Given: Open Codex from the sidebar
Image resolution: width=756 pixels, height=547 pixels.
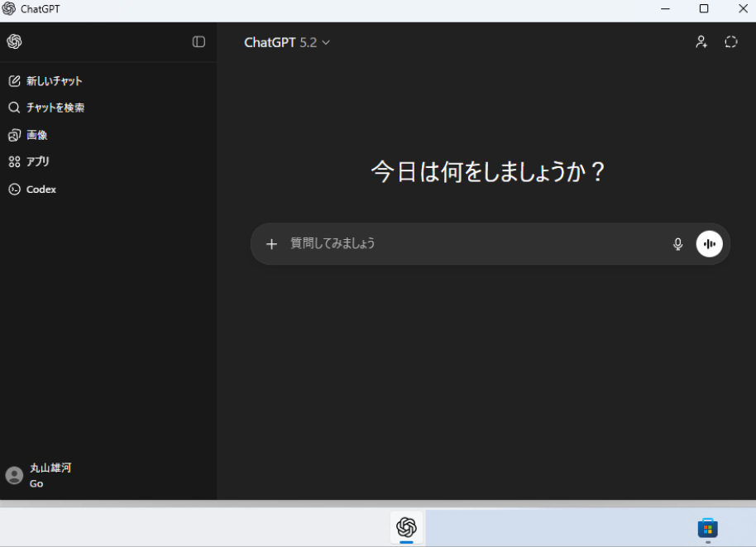Looking at the screenshot, I should tap(31, 189).
